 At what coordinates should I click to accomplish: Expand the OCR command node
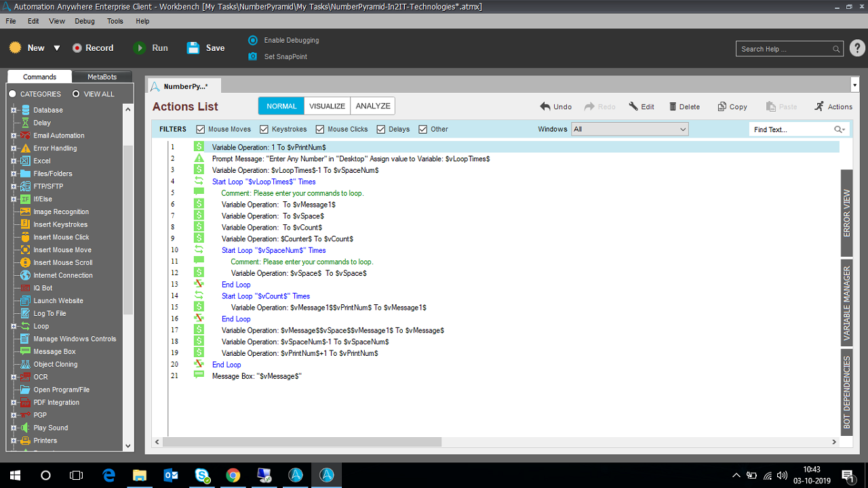click(13, 377)
